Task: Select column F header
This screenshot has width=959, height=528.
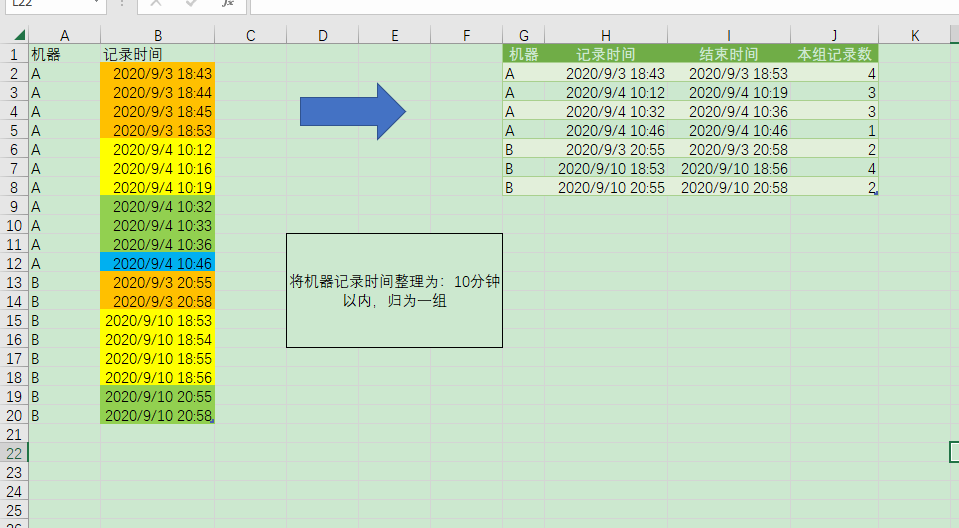Action: click(467, 35)
